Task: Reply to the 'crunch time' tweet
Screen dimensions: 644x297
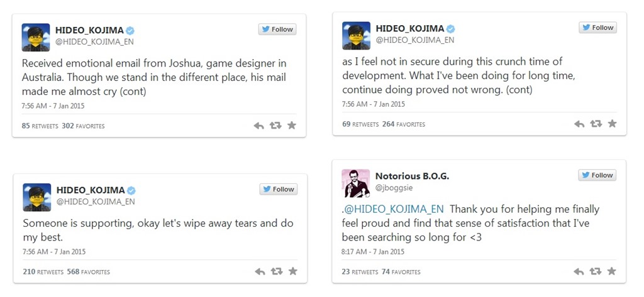Action: click(x=579, y=124)
